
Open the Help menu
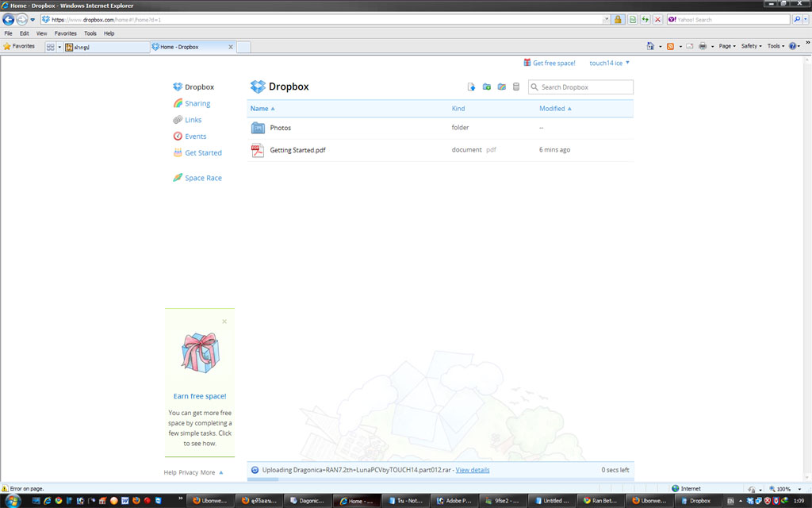click(x=109, y=33)
